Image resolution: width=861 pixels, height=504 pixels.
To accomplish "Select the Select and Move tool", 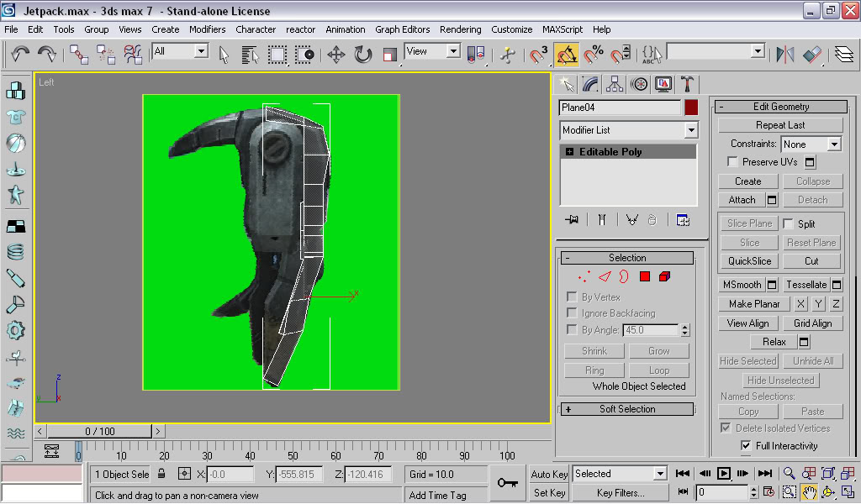I will point(335,55).
